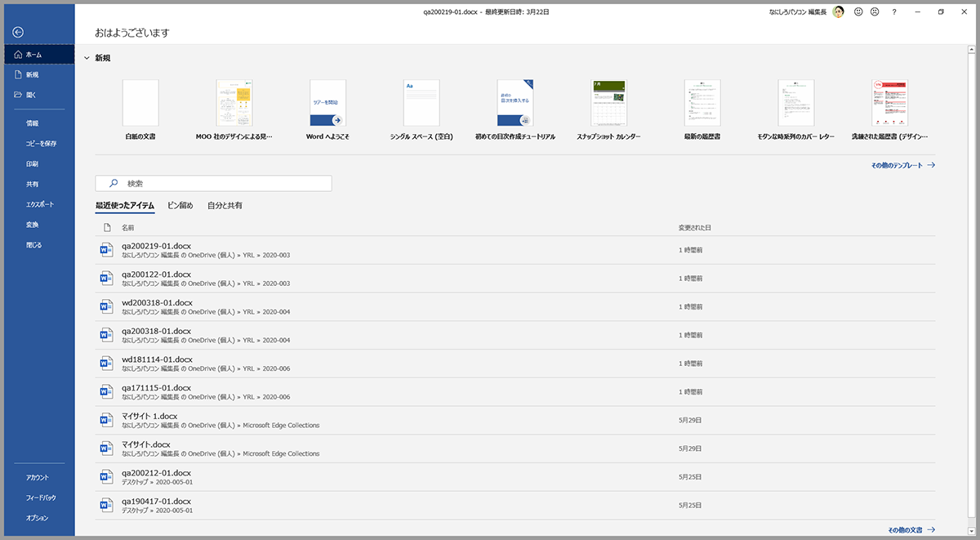Image resolution: width=980 pixels, height=540 pixels.
Task: Click Word icon of wd200318-01.docx
Action: pyautogui.click(x=105, y=306)
